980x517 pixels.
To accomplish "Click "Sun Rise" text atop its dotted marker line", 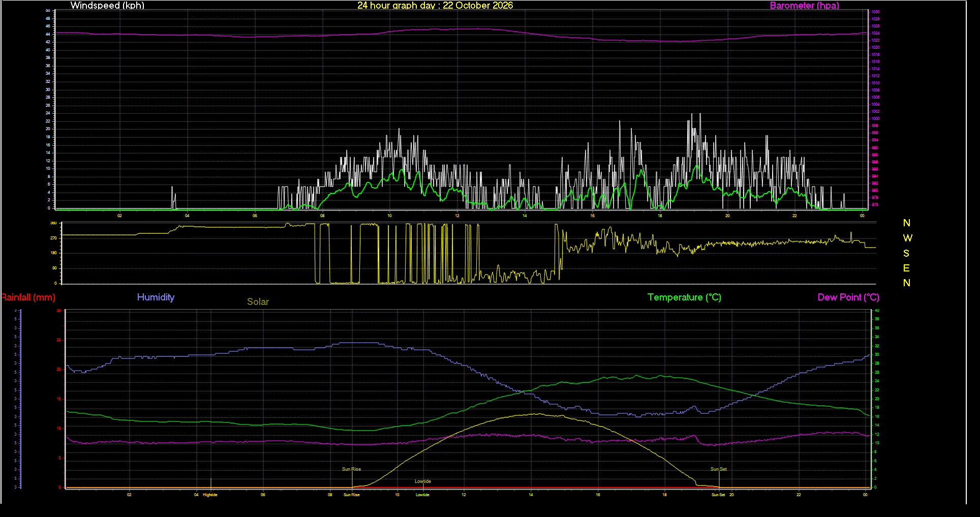I will (351, 469).
